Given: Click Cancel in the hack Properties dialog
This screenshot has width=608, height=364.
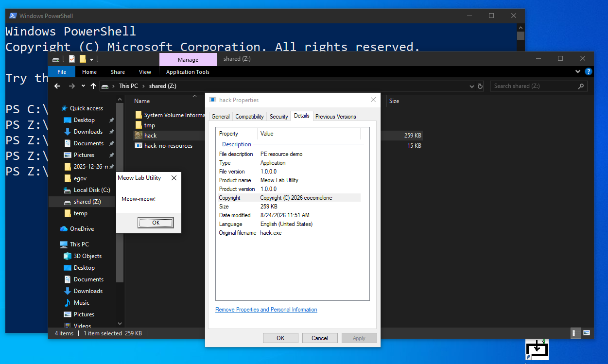Looking at the screenshot, I should click(x=320, y=338).
